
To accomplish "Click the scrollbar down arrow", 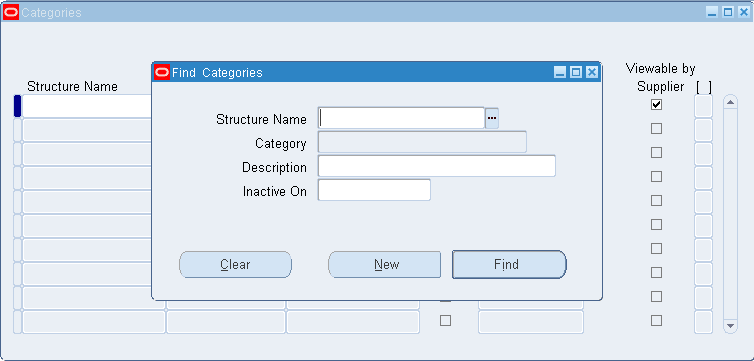I will [730, 326].
